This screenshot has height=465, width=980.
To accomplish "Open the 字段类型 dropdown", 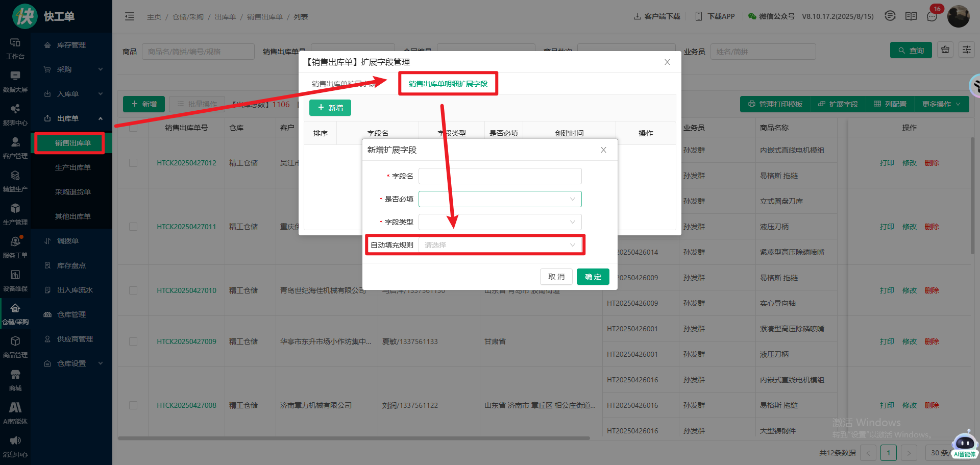I will 500,222.
